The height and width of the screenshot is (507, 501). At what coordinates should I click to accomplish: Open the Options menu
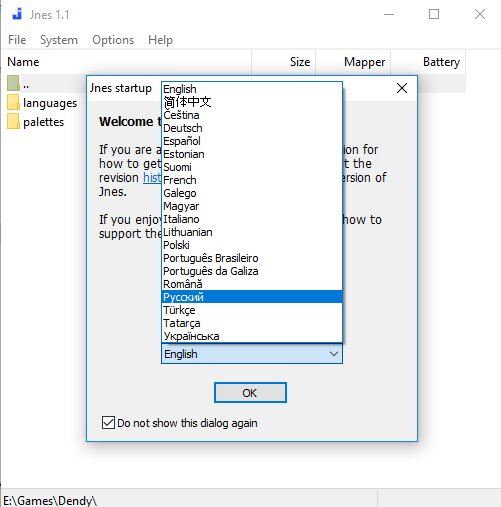point(113,40)
